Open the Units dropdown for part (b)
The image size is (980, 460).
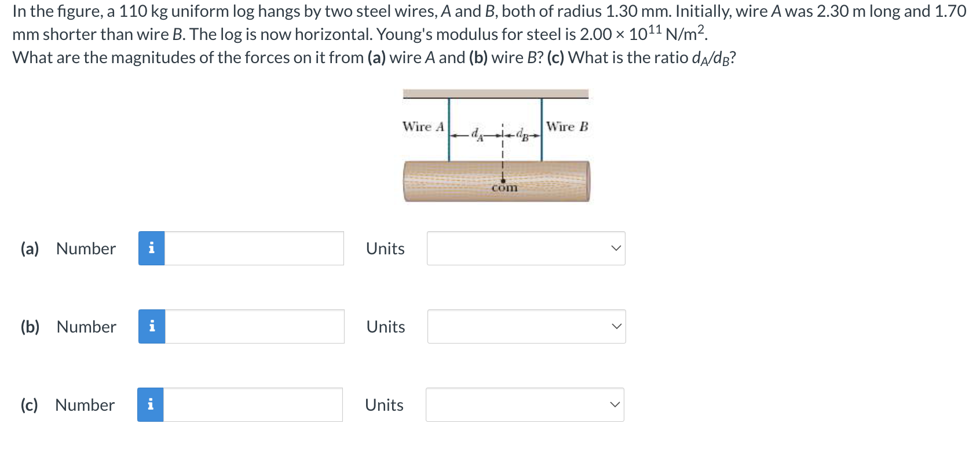tap(616, 326)
